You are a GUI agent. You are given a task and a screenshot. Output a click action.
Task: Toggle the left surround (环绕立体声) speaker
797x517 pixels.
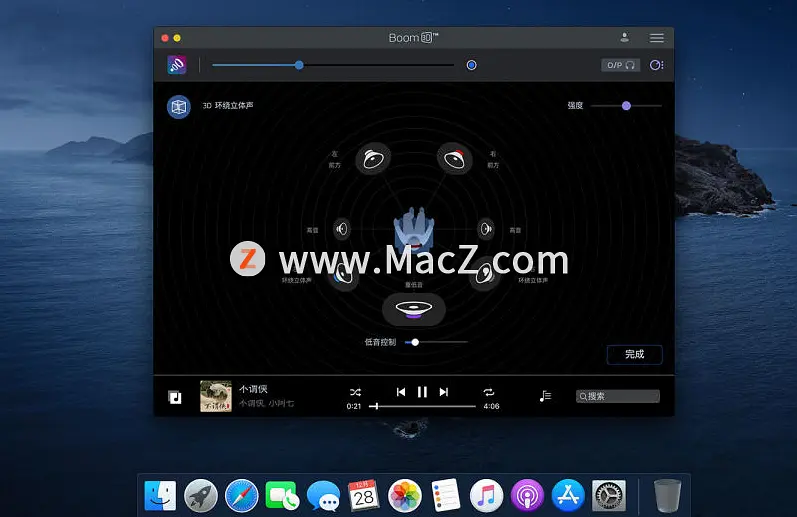point(343,275)
